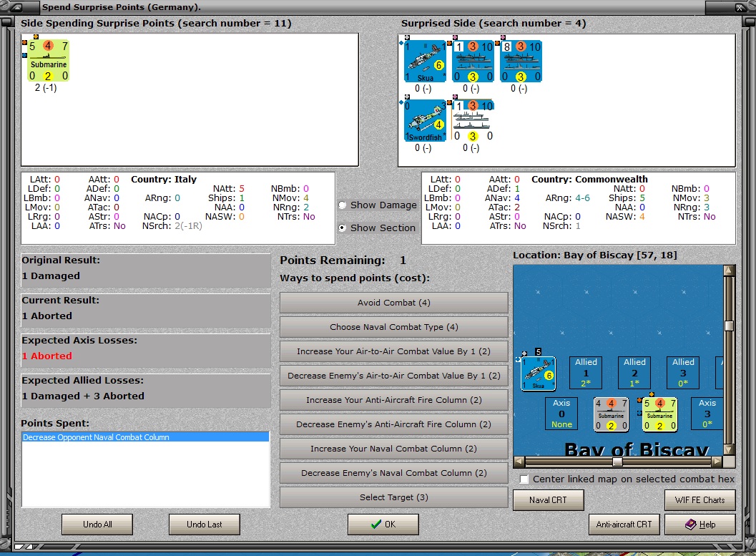Click the horizontal map scrollbar thumb

click(617, 462)
